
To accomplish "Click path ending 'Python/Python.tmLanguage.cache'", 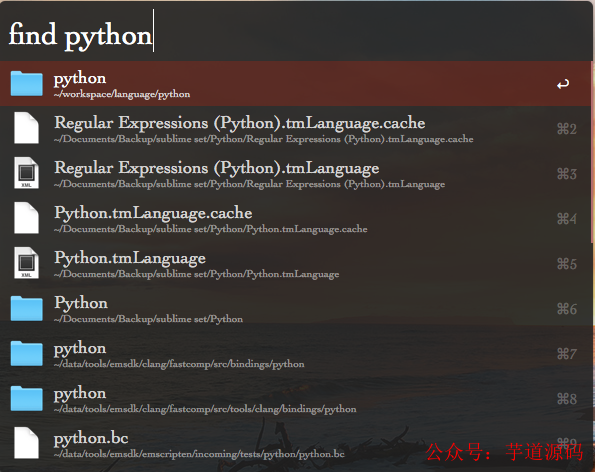I will [211, 229].
